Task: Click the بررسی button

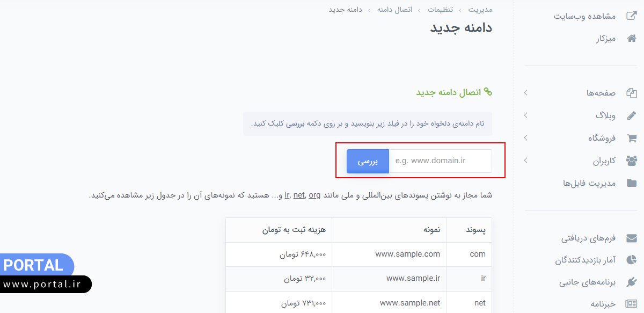Action: pos(368,161)
